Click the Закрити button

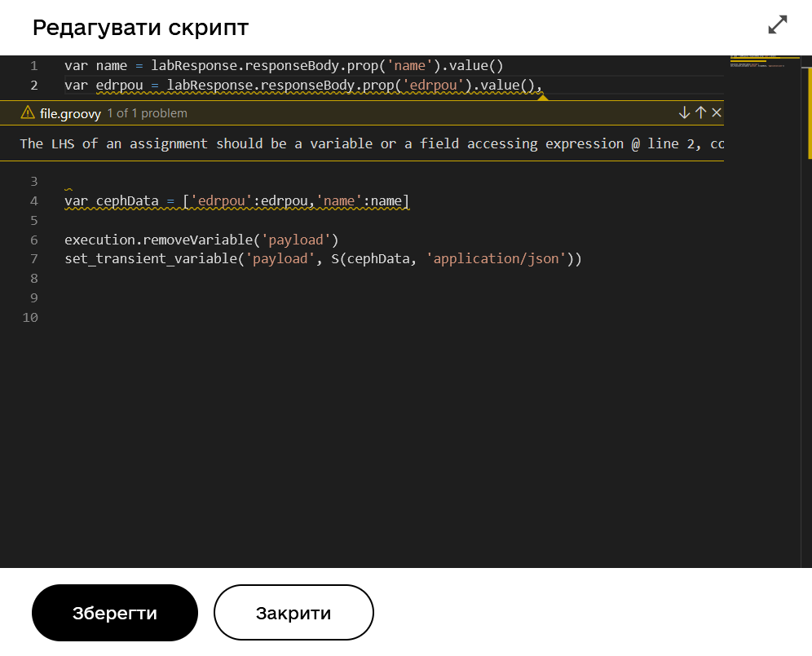(x=293, y=613)
